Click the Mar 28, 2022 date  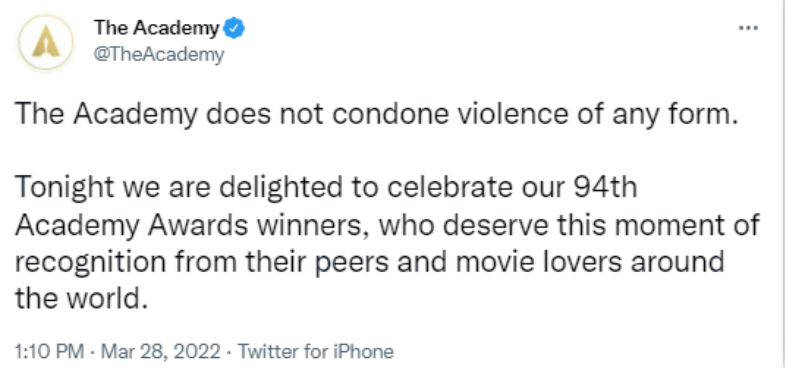coord(160,351)
